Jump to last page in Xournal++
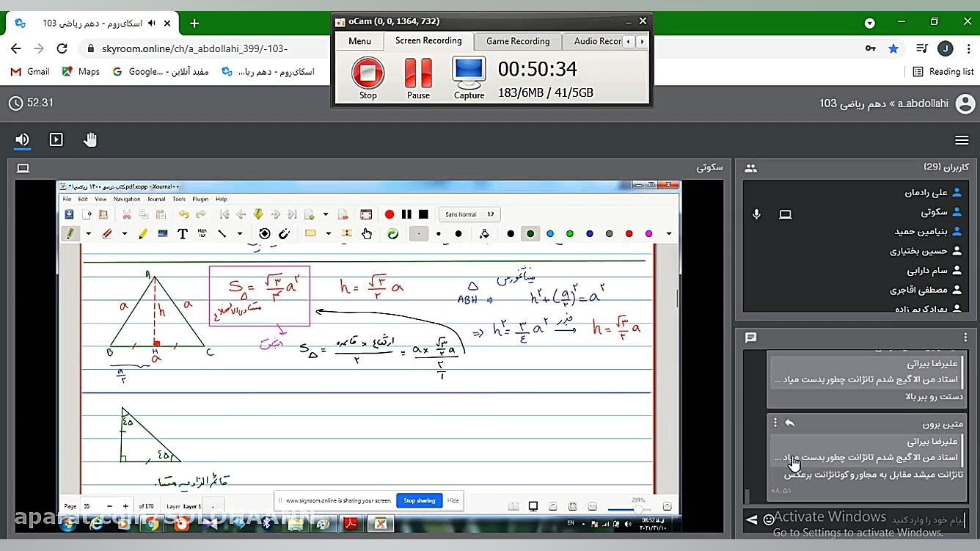This screenshot has height=551, width=980. pyautogui.click(x=291, y=214)
